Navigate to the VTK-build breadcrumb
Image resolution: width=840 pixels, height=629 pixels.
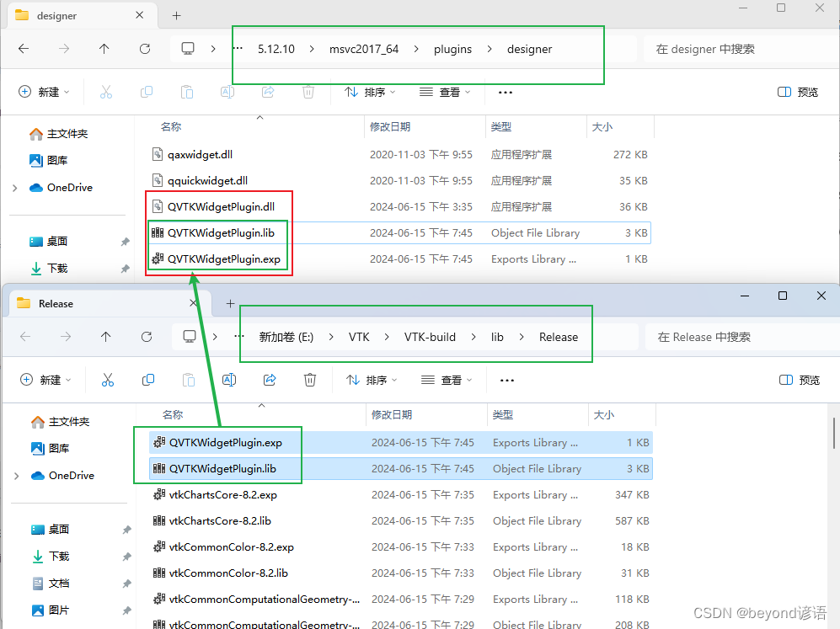tap(430, 338)
